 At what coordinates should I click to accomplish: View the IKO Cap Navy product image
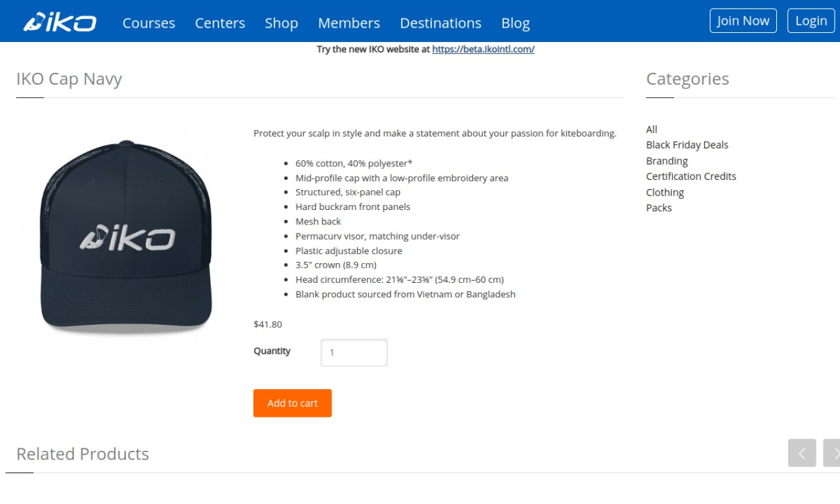point(125,235)
